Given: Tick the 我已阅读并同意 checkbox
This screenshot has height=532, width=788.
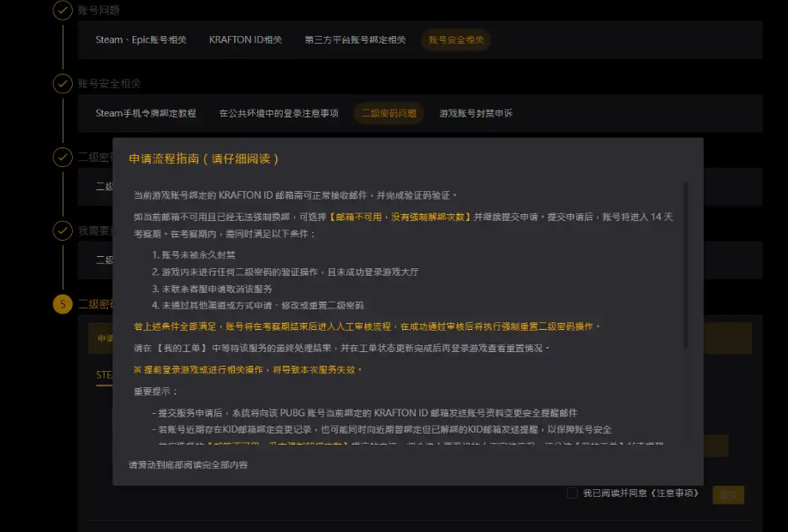Looking at the screenshot, I should pos(572,493).
